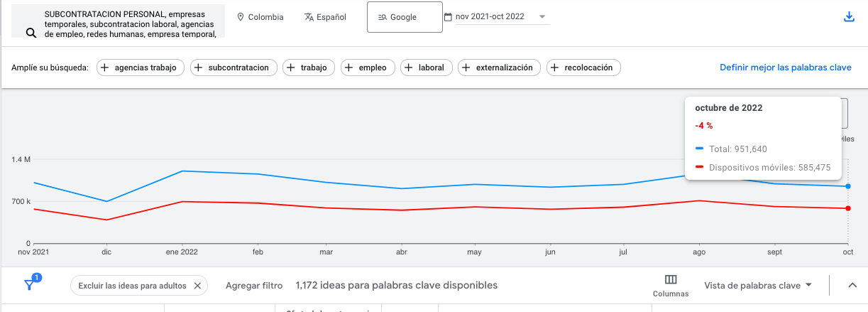The image size is (868, 312).
Task: Collapse the chart with chevron up
Action: point(852,285)
